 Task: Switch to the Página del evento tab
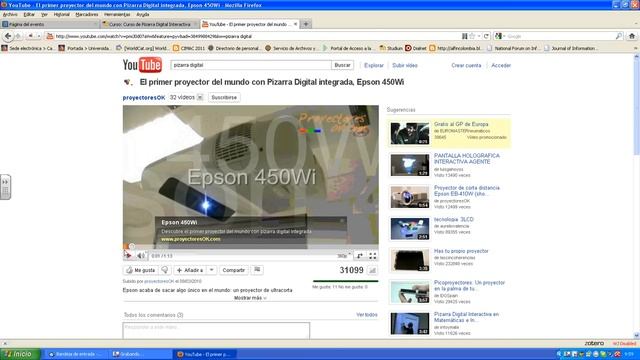coord(50,24)
